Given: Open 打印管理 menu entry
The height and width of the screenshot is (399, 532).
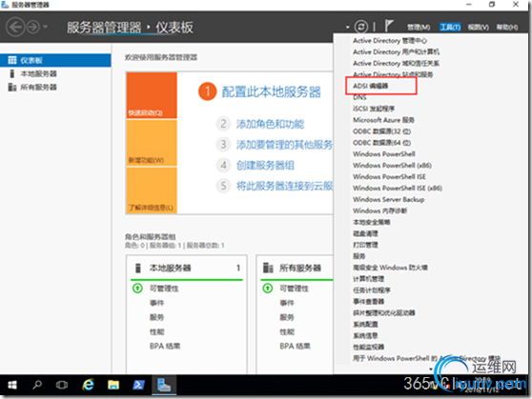Looking at the screenshot, I should coord(365,245).
